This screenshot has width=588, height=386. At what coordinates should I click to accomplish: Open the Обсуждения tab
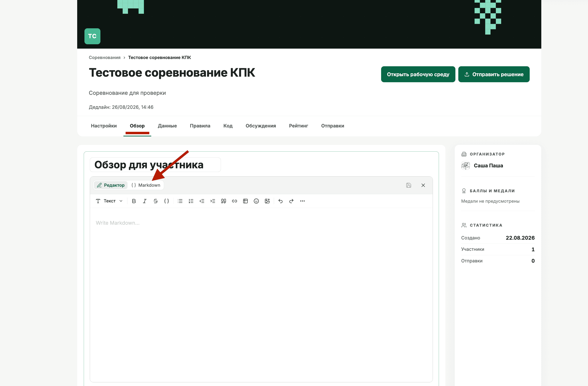coord(261,126)
